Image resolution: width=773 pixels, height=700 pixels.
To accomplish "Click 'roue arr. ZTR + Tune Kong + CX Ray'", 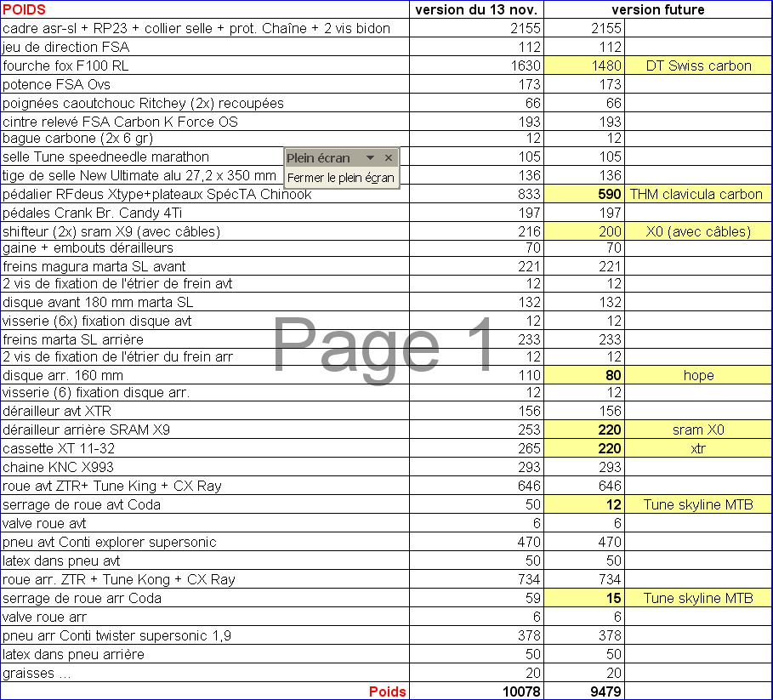I will 205,579.
